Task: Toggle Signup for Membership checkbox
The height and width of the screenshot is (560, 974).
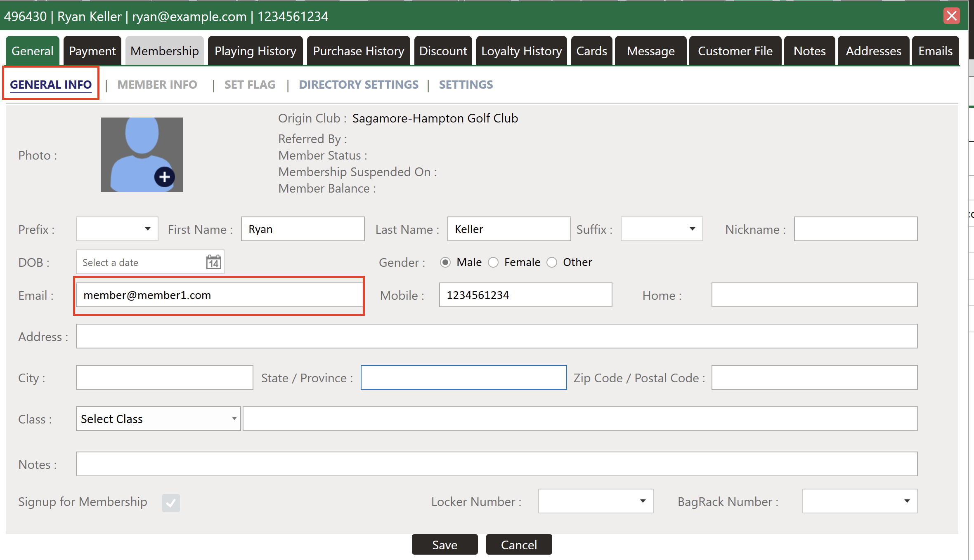Action: coord(170,502)
